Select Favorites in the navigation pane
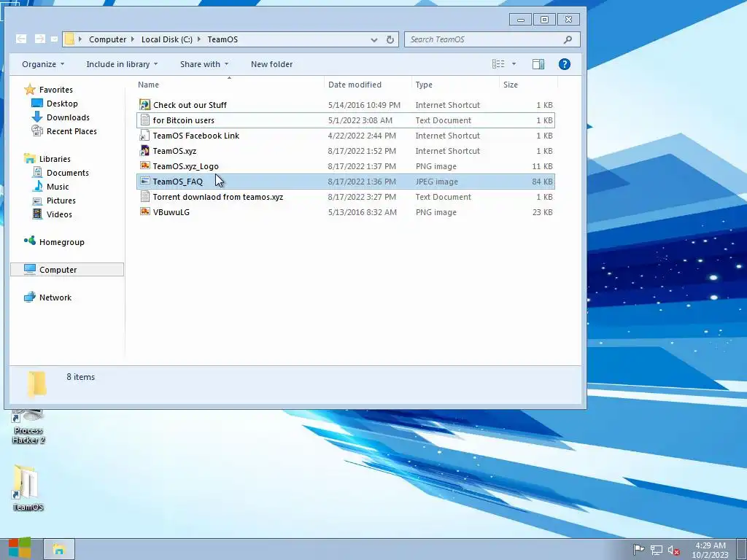The image size is (747, 560). (55, 90)
